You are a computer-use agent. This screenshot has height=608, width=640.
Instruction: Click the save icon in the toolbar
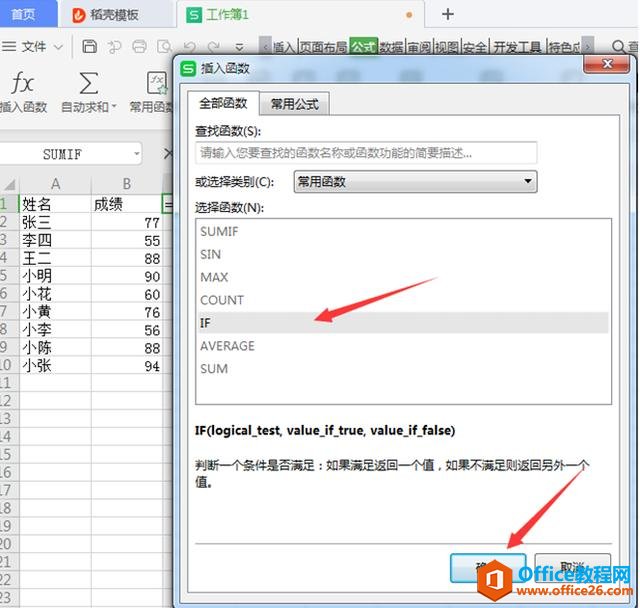[89, 47]
